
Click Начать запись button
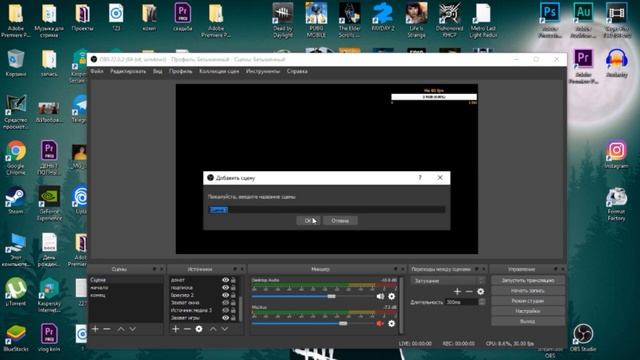click(528, 291)
